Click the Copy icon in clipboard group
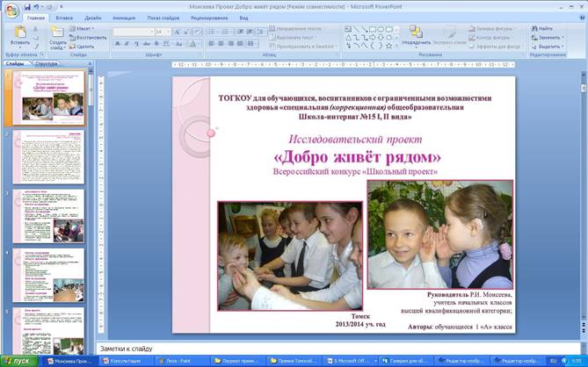 click(36, 38)
